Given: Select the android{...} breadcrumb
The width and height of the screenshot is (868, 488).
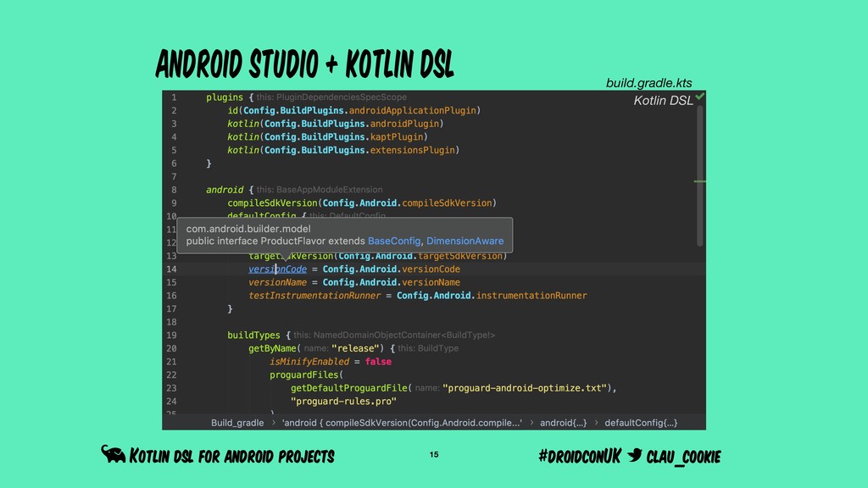Looking at the screenshot, I should pos(563,423).
